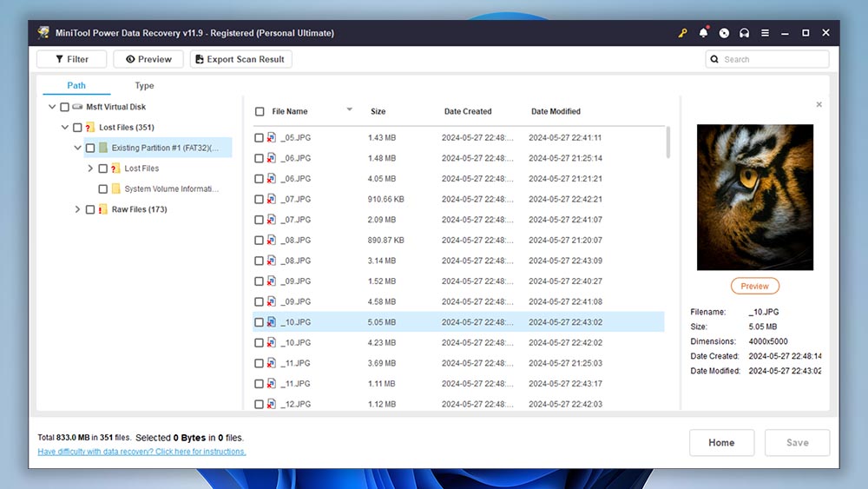Expand the Raw Files (173) node
This screenshot has width=868, height=489.
(77, 209)
